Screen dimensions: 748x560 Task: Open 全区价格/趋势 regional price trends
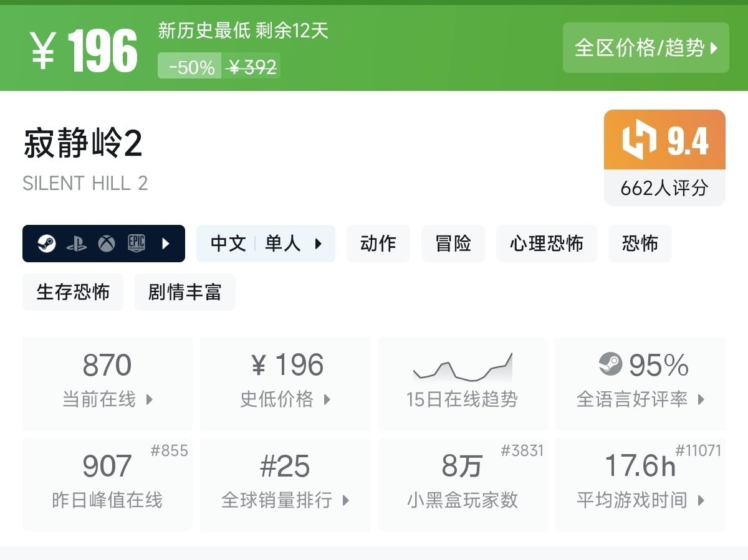646,48
